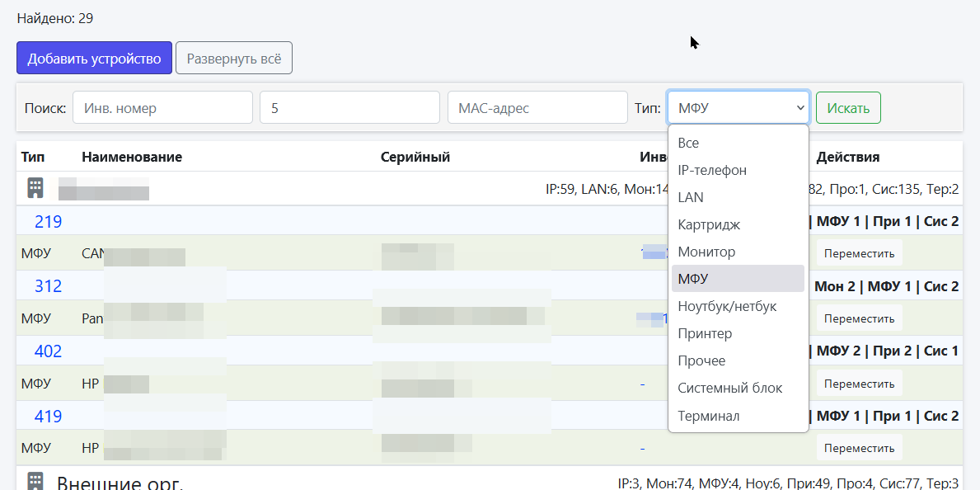Screen dimensions: 980x490
Task: Open room link 419
Action: (x=48, y=416)
